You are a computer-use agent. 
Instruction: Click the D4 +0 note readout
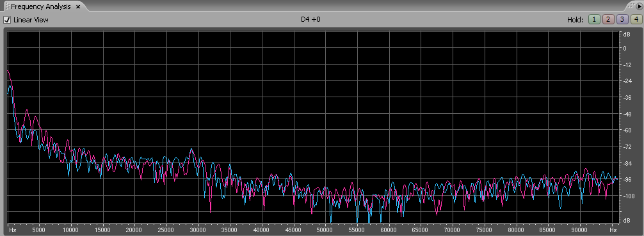tap(310, 19)
